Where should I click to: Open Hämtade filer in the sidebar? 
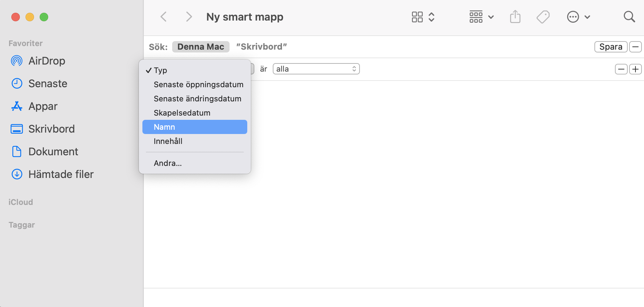(x=52, y=174)
